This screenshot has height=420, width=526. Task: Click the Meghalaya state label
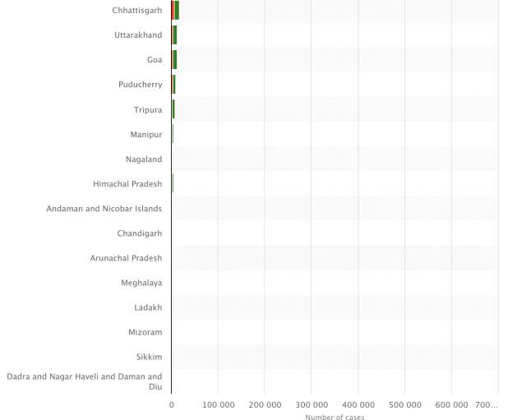tap(141, 283)
